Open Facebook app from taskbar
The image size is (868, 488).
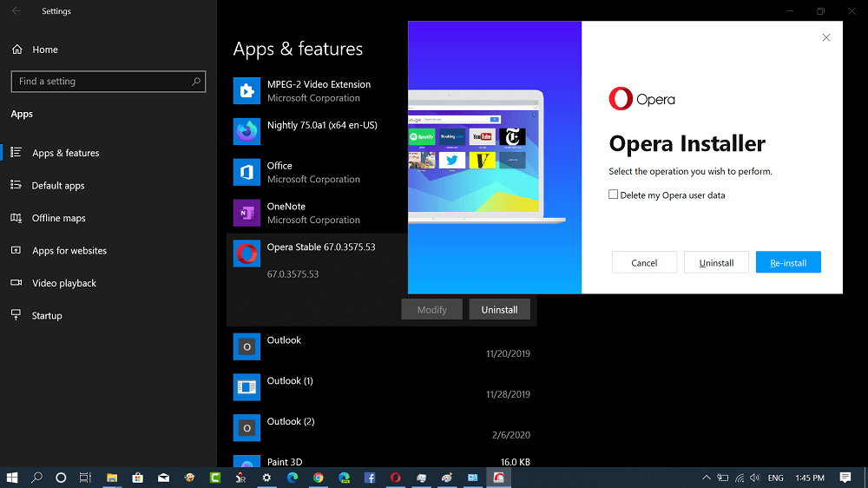coord(370,478)
